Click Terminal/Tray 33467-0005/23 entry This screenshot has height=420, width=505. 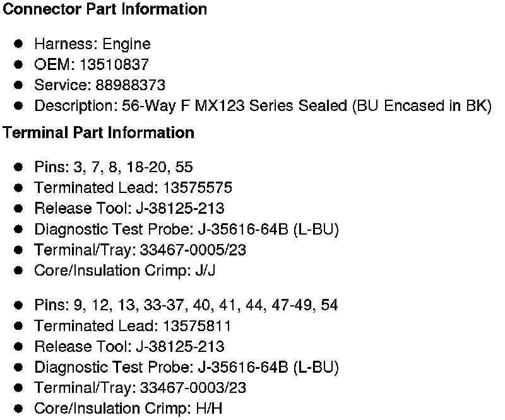click(x=140, y=250)
